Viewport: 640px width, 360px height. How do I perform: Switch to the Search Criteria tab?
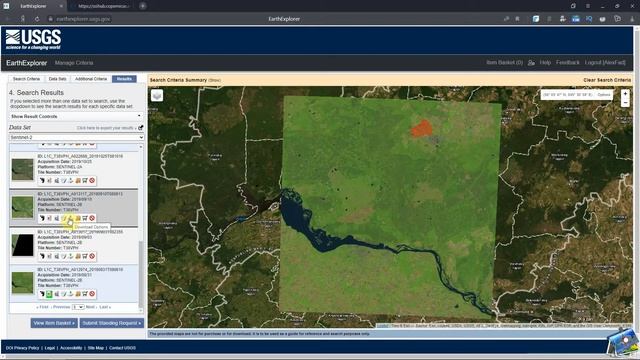click(x=27, y=79)
